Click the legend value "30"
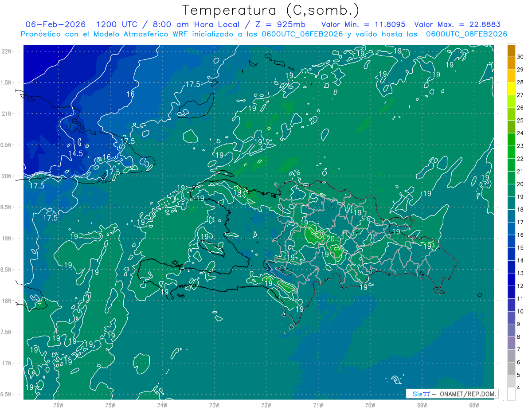Screen dimensions: 532x411 (x=520, y=56)
